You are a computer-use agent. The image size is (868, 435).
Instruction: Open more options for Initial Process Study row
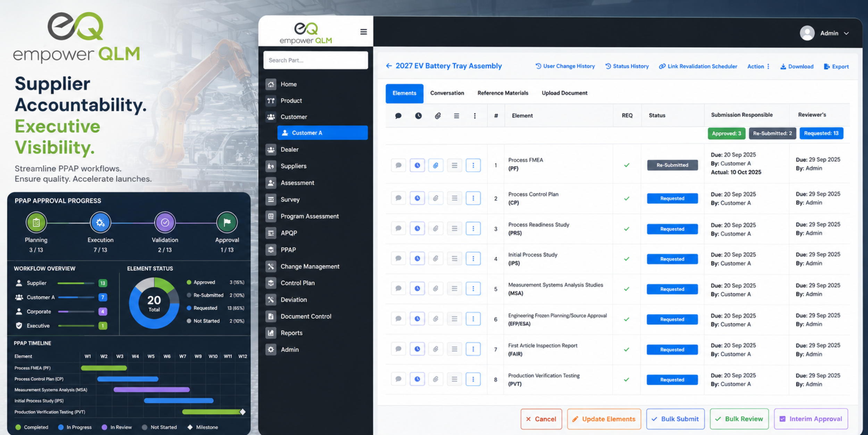pyautogui.click(x=473, y=258)
